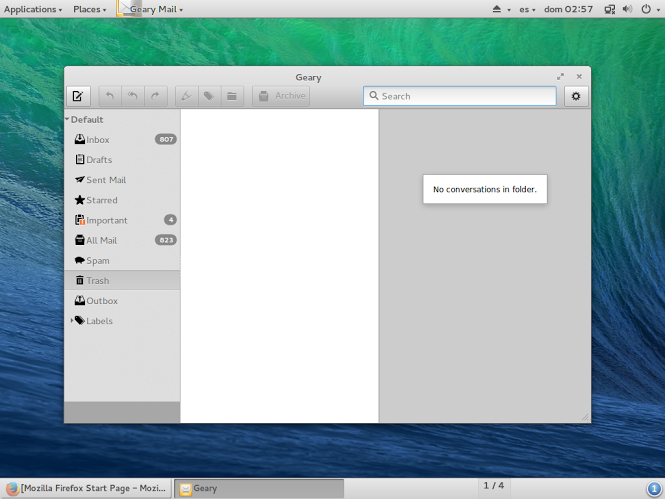Click the Important count badge 4
Screen dimensions: 665x499
pyautogui.click(x=170, y=220)
